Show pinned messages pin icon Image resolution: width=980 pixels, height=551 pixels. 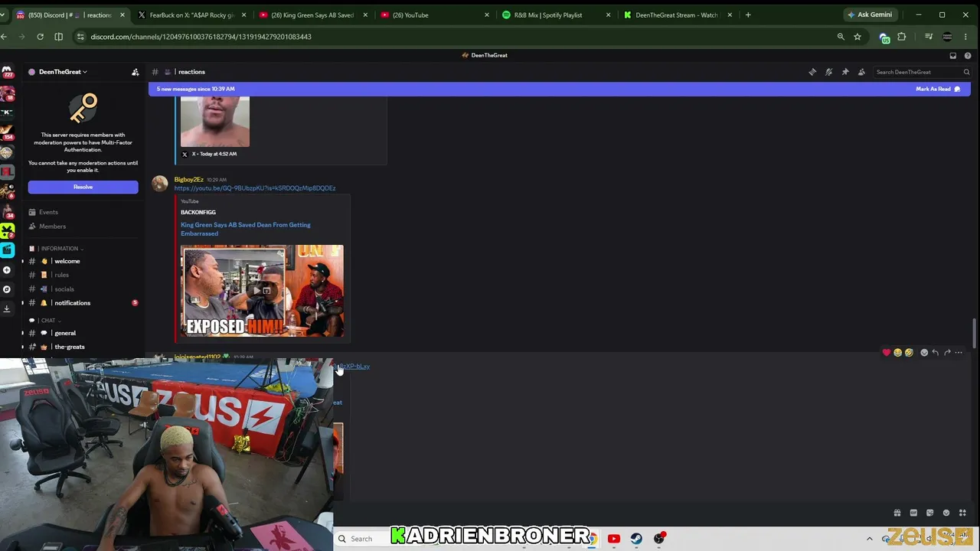point(845,72)
